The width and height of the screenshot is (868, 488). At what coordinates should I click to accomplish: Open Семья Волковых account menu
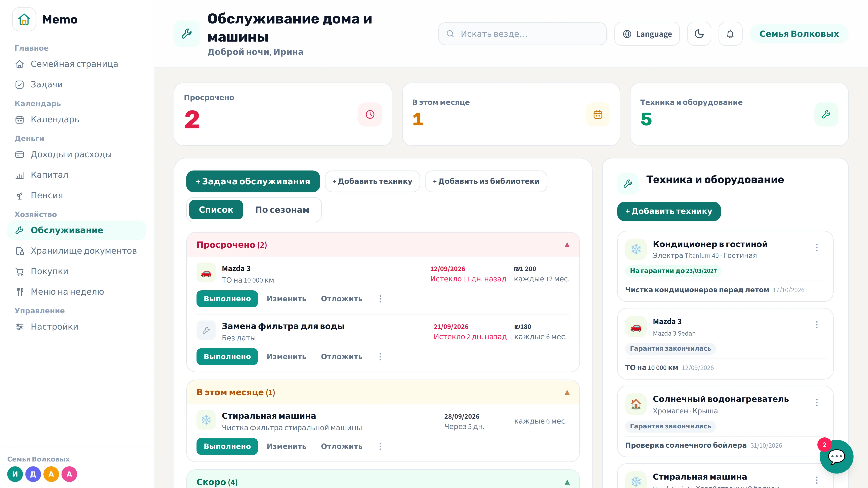click(799, 34)
